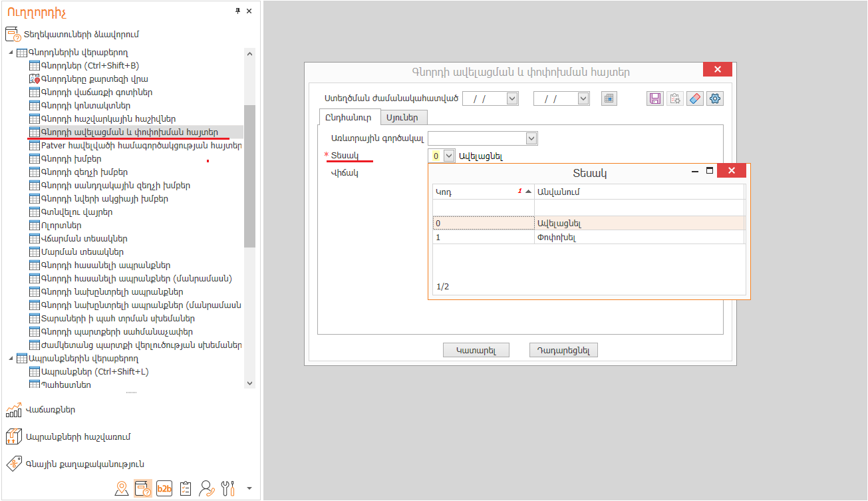Click the table icon beside Ոլորտներ
The image size is (868, 501).
point(35,226)
